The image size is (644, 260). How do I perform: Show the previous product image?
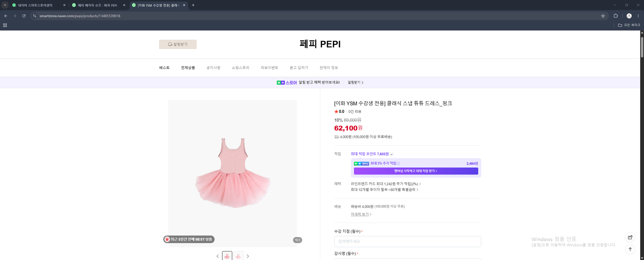pyautogui.click(x=217, y=256)
